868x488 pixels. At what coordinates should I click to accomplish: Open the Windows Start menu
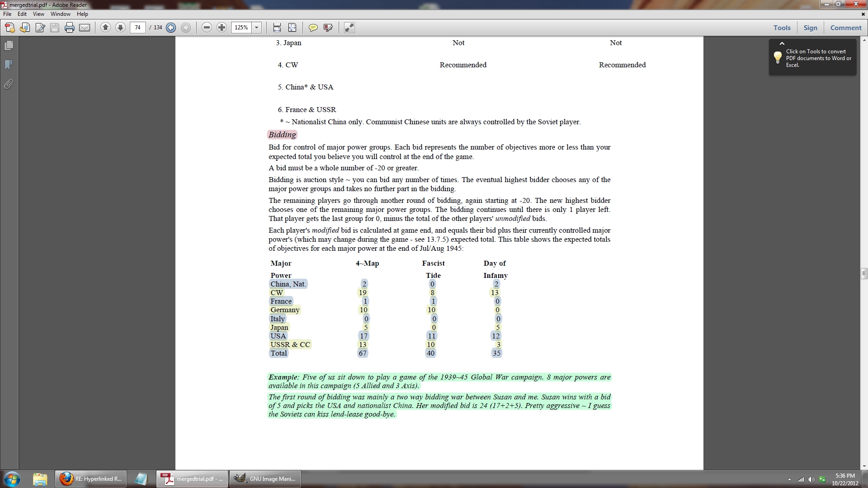12,479
